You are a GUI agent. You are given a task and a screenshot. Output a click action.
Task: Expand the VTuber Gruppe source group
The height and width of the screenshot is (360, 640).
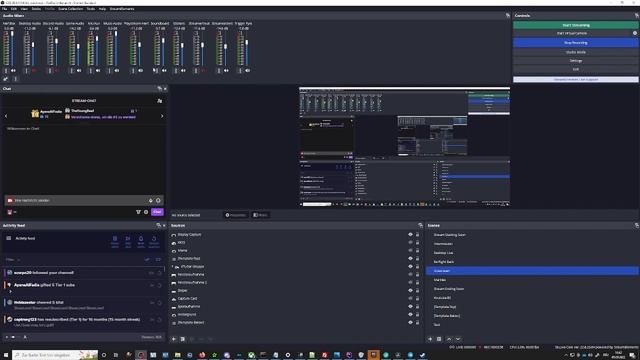pos(172,267)
